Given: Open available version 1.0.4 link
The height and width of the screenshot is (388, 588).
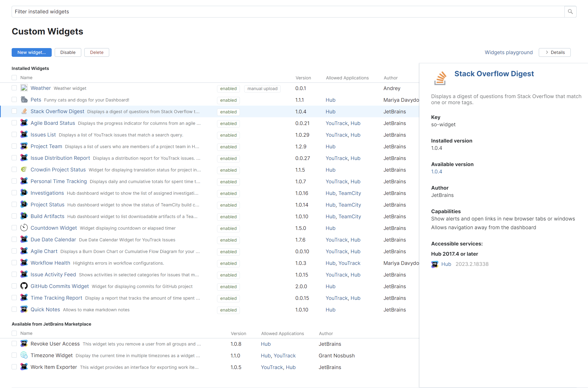Looking at the screenshot, I should 436,171.
